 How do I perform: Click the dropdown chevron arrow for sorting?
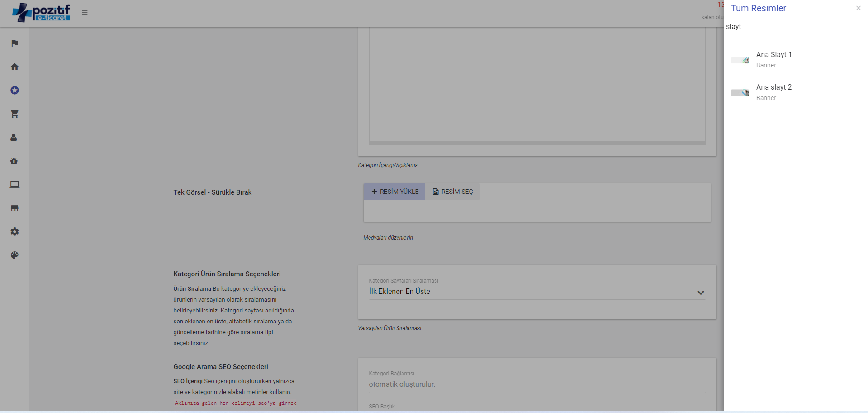point(701,293)
